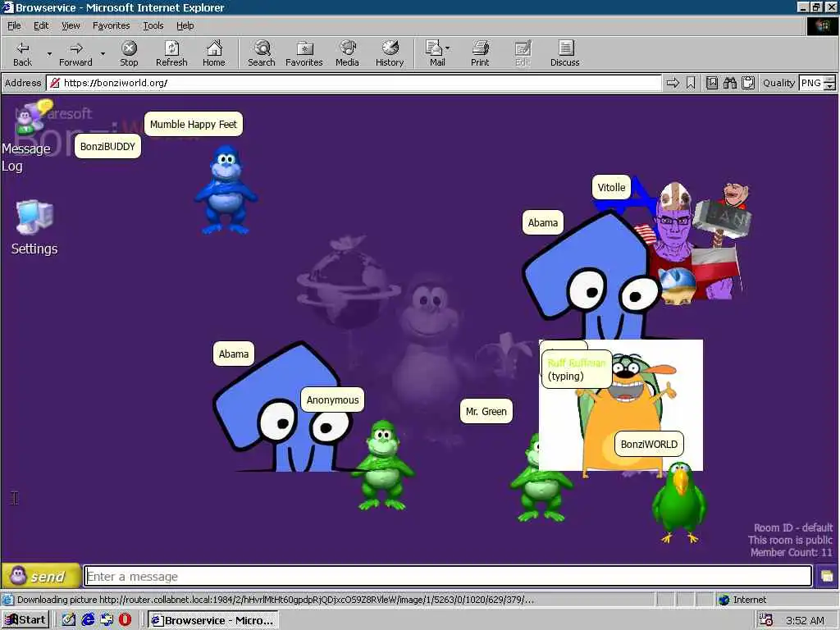The height and width of the screenshot is (630, 840).
Task: Open the File menu
Action: tap(14, 25)
